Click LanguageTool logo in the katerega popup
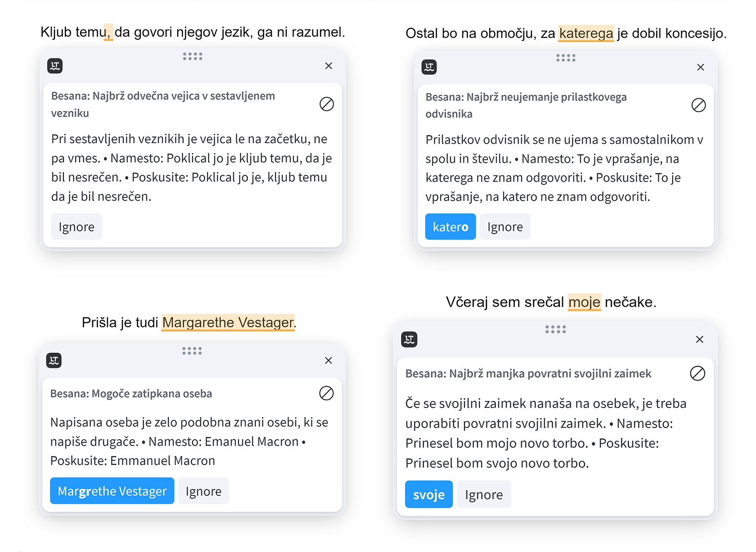 coord(429,67)
